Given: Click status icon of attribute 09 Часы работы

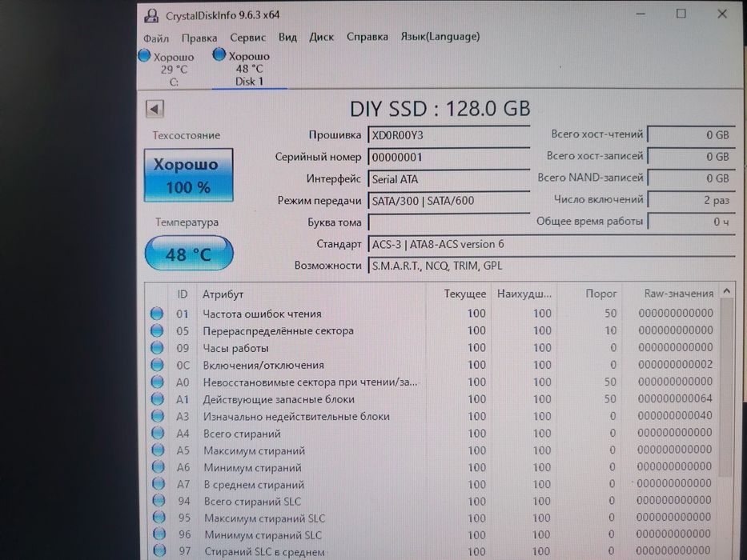Looking at the screenshot, I should [157, 348].
